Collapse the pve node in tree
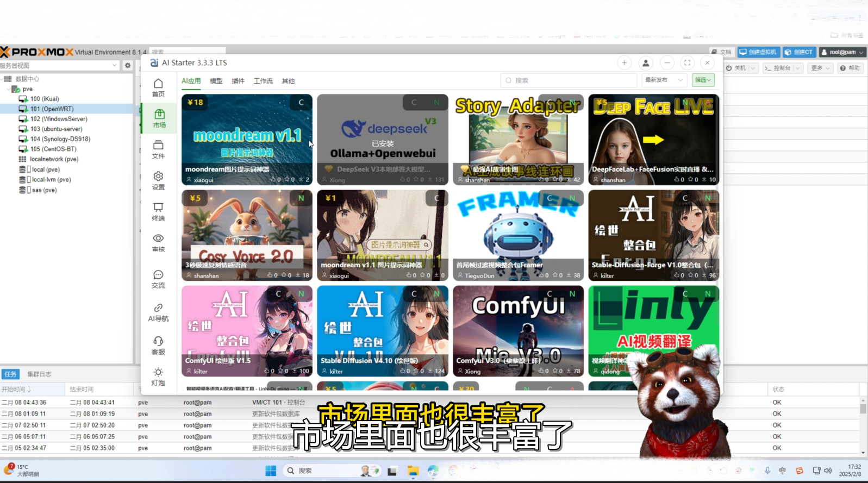Viewport: 868px width, 483px height. click(8, 89)
